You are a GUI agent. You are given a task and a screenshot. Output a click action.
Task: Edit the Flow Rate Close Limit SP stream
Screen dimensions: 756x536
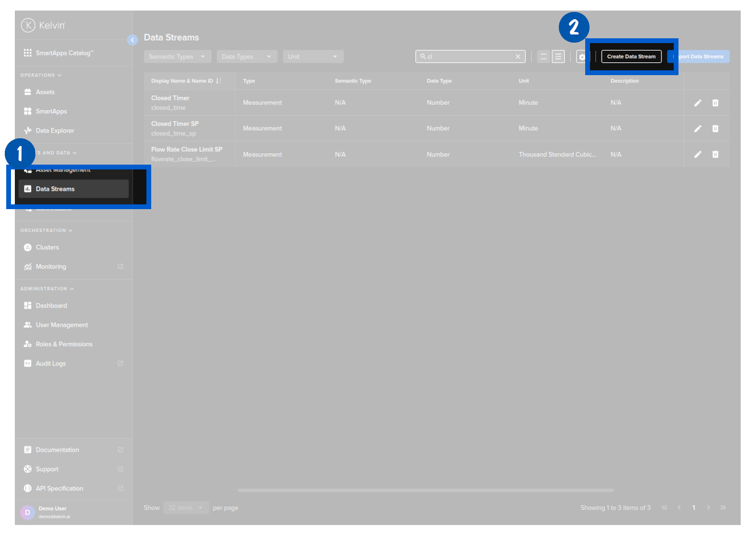[x=698, y=155]
